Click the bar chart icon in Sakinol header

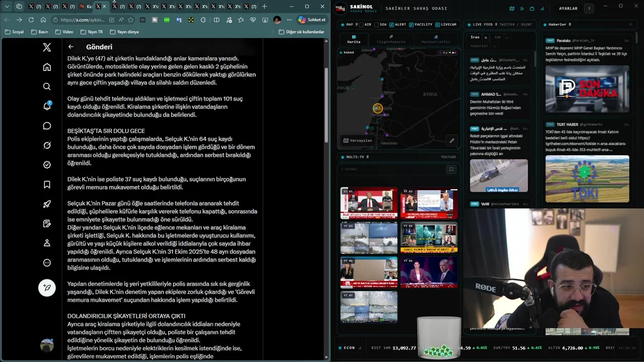[x=542, y=9]
